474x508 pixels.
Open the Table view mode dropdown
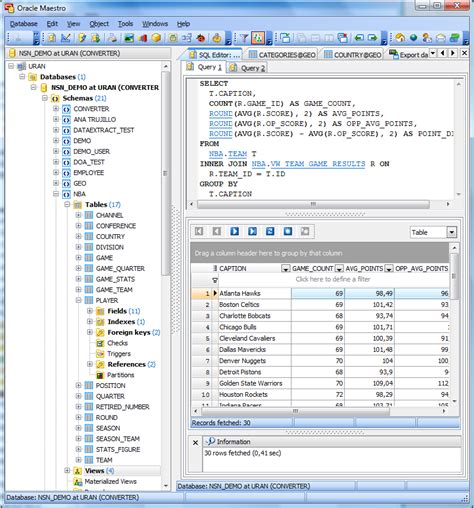coord(452,232)
